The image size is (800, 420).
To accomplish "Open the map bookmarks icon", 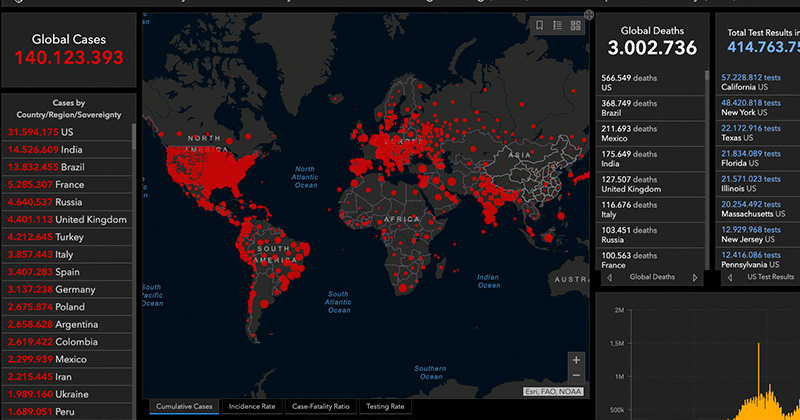I will (539, 26).
